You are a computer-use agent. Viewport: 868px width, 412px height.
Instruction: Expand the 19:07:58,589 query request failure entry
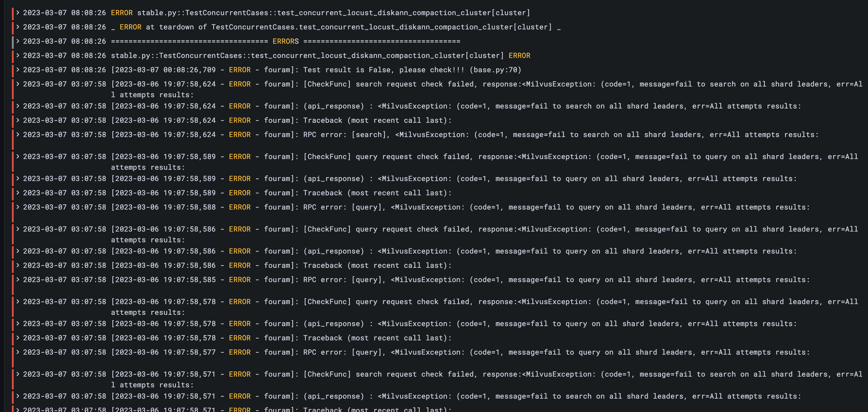(x=18, y=156)
